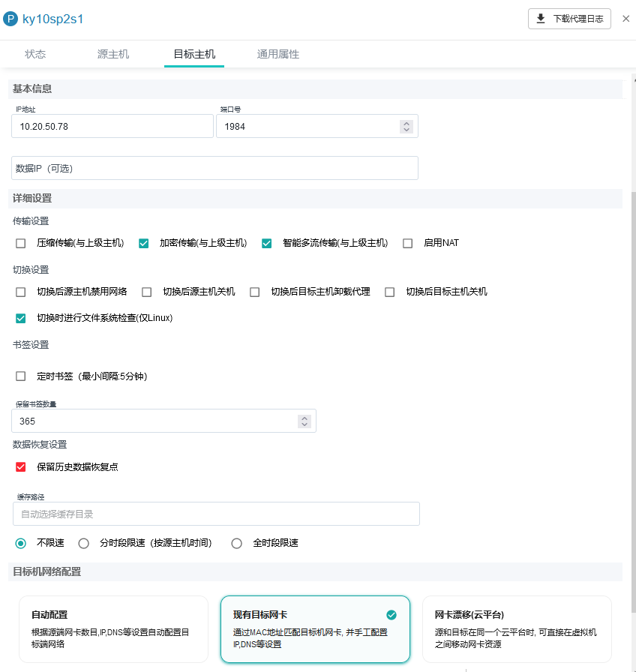The image size is (636, 672).
Task: Enable the 压缩传输(与上级主机) checkbox
Action: [x=20, y=243]
